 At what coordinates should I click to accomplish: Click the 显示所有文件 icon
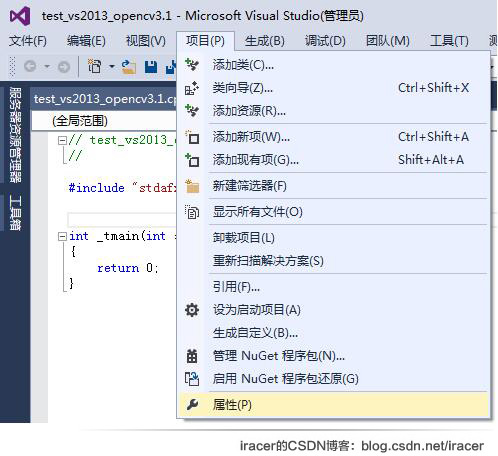point(192,212)
